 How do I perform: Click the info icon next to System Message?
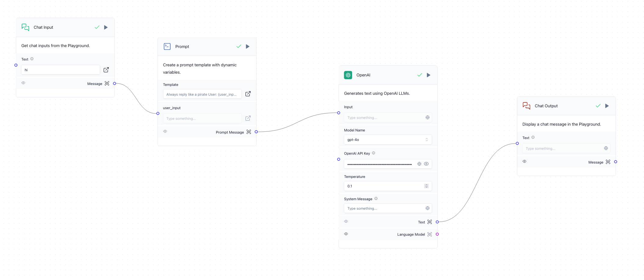(x=376, y=199)
